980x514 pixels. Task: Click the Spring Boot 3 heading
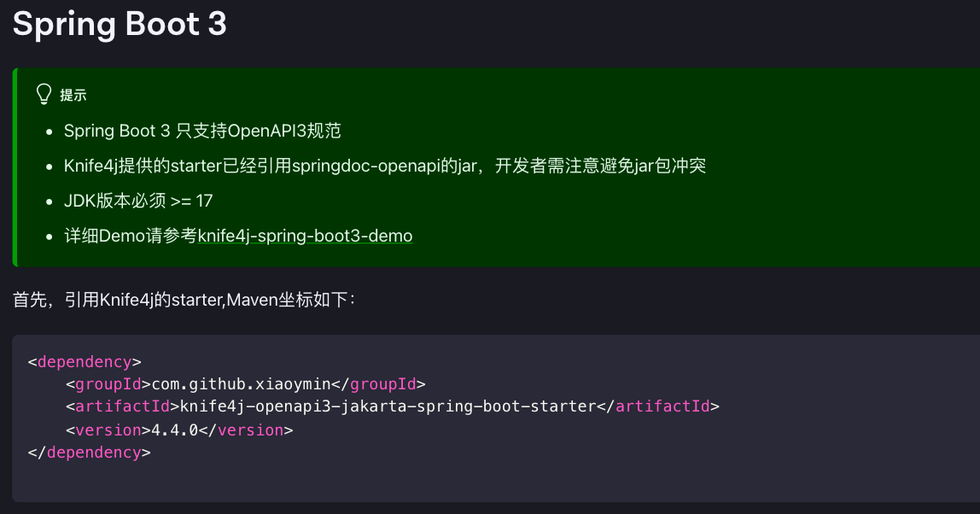click(120, 24)
